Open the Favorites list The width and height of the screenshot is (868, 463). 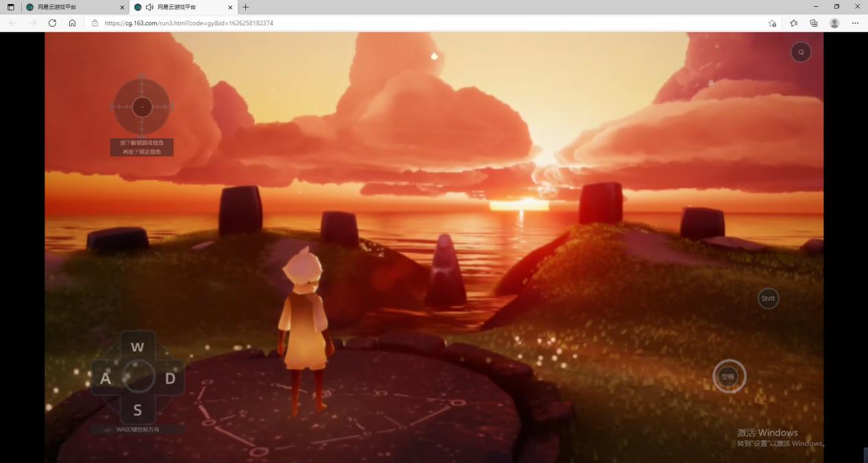pyautogui.click(x=793, y=23)
